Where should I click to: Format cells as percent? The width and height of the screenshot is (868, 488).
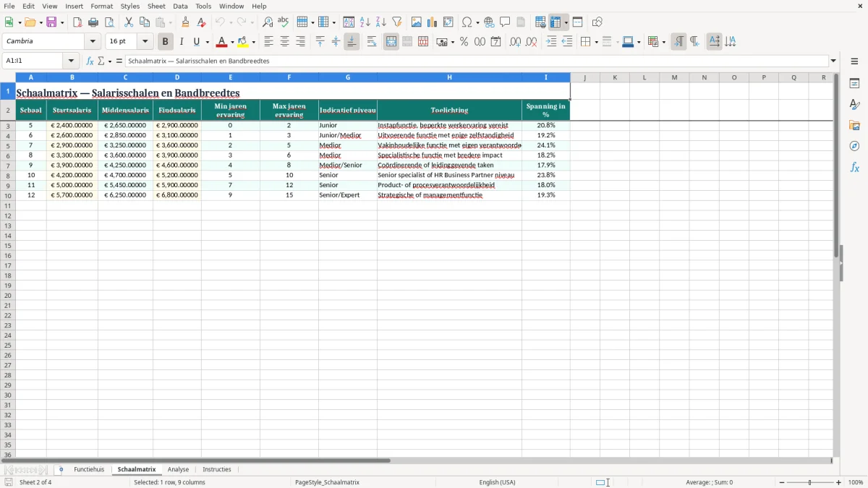(x=464, y=42)
